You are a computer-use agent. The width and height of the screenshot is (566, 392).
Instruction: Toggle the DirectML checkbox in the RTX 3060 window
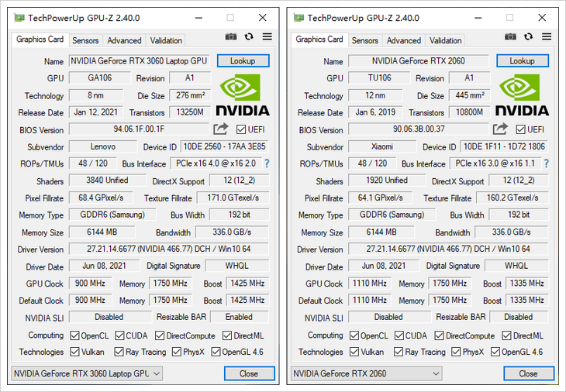[x=227, y=335]
